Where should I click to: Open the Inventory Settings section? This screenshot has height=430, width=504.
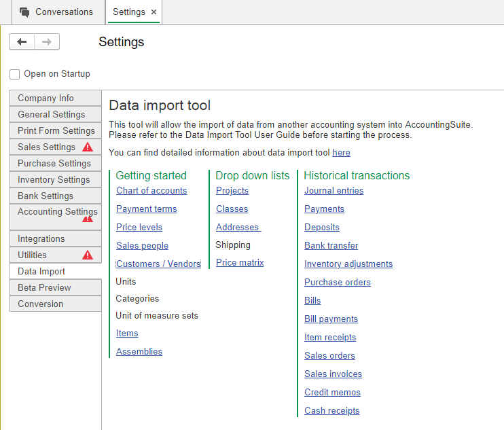coord(55,179)
